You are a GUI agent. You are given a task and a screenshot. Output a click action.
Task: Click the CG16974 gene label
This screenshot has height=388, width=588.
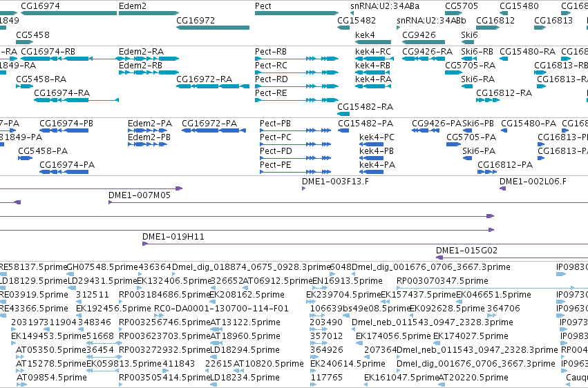pos(40,6)
